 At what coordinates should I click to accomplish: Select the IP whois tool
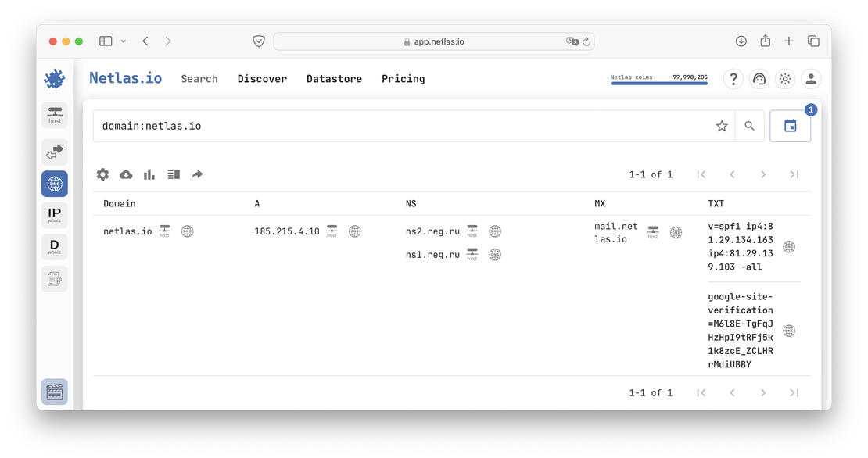click(x=55, y=214)
